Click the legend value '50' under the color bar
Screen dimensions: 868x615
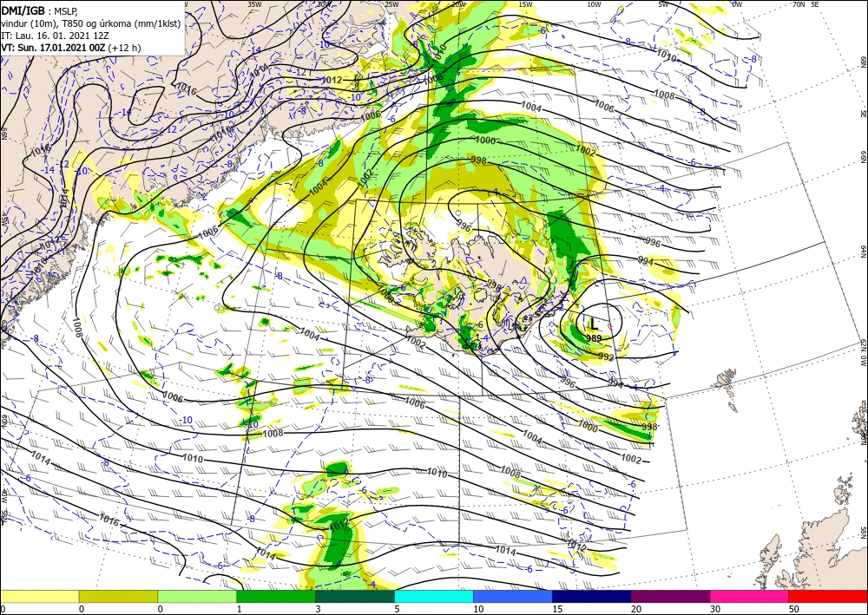(x=793, y=610)
